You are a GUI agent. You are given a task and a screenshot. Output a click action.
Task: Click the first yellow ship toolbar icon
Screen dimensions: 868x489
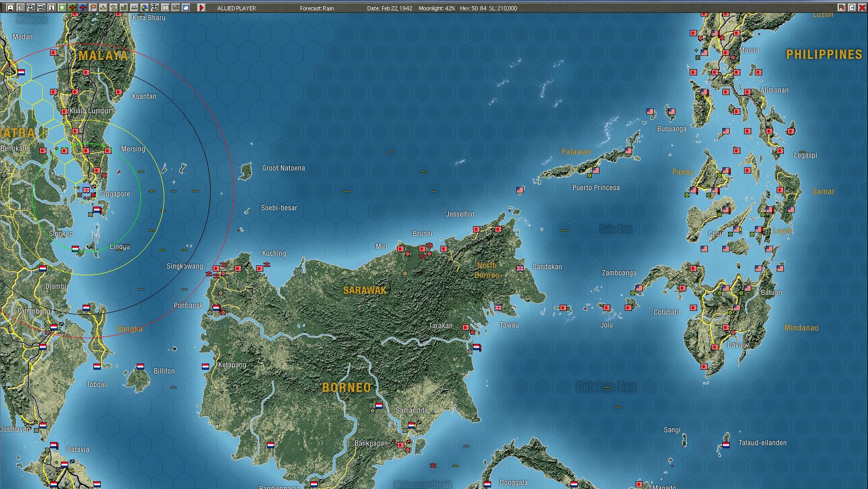[x=103, y=8]
